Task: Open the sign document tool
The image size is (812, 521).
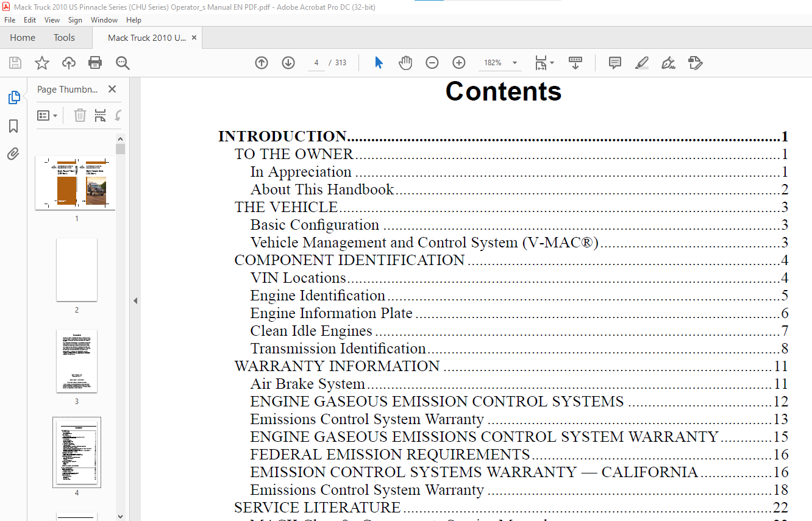Action: (669, 63)
